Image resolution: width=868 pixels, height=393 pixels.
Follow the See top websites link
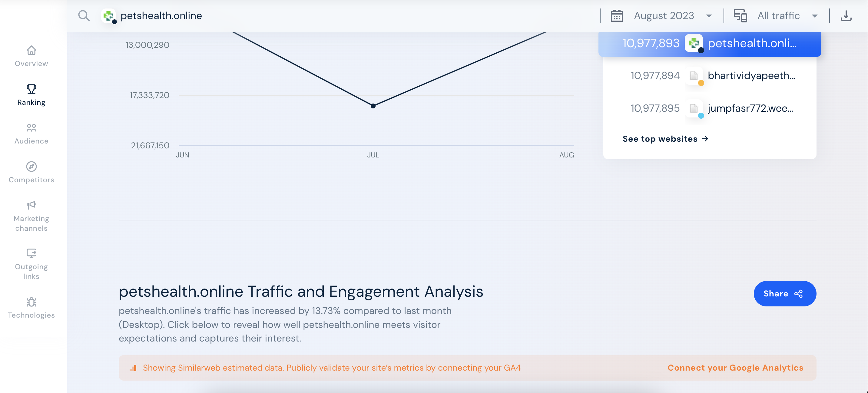(x=665, y=139)
